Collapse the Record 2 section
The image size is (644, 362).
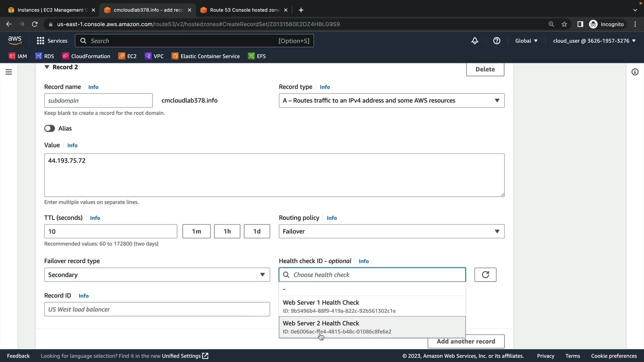coord(47,67)
